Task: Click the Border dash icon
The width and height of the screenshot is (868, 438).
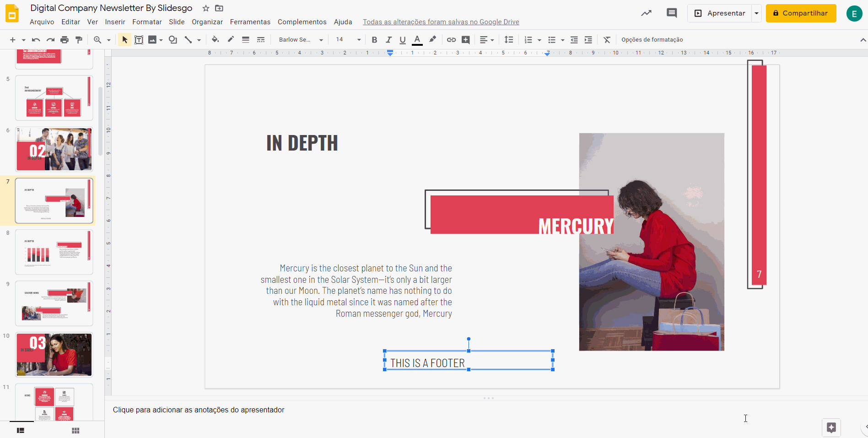Action: (x=261, y=40)
